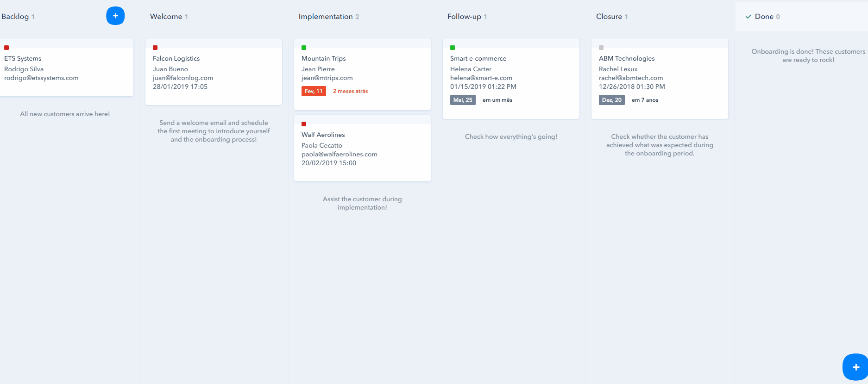This screenshot has height=384, width=868.
Task: Click the overdue Fev, 11 date badge
Action: pos(314,91)
